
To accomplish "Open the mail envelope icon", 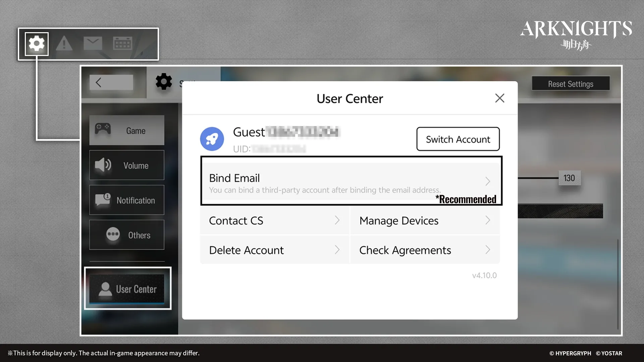I will point(93,43).
